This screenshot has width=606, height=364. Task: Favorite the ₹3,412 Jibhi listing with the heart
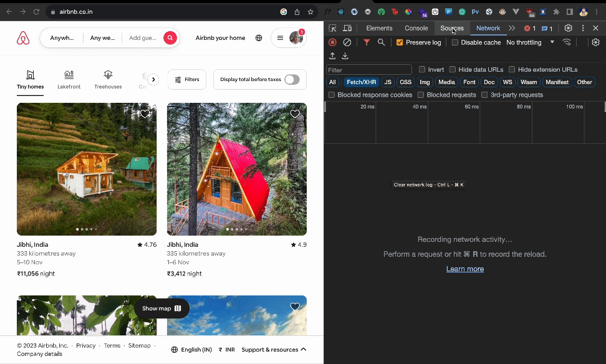[x=295, y=114]
